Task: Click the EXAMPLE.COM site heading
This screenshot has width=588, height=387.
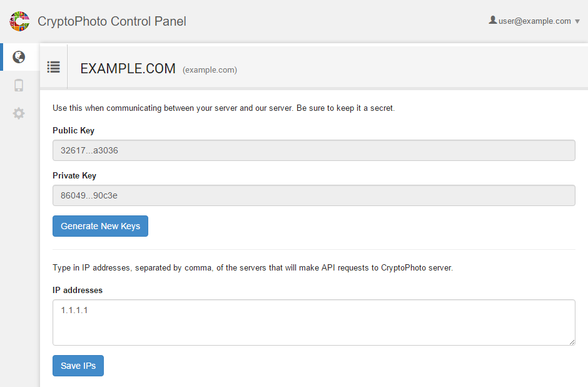Action: pyautogui.click(x=128, y=69)
